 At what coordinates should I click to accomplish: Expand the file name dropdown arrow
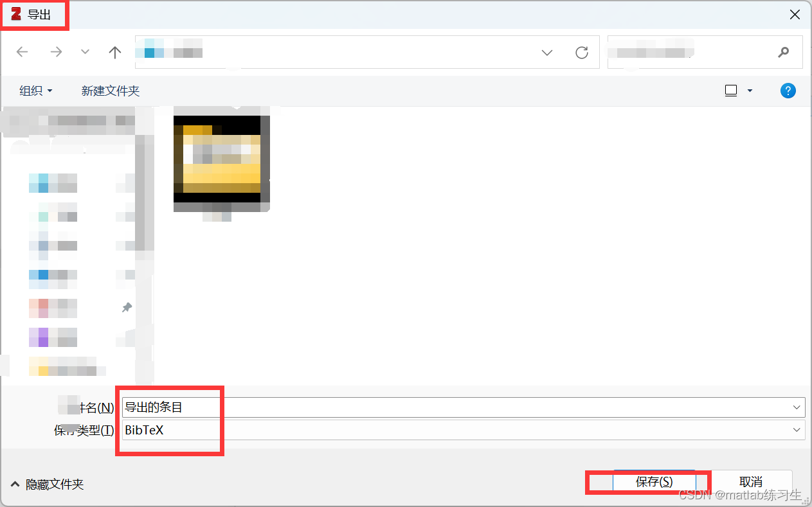point(798,407)
